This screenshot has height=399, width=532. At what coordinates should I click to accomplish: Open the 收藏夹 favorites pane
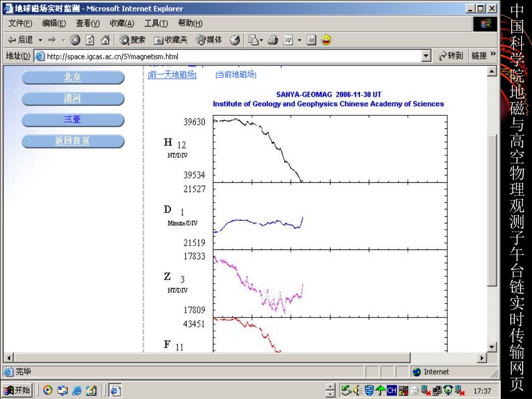(x=170, y=40)
